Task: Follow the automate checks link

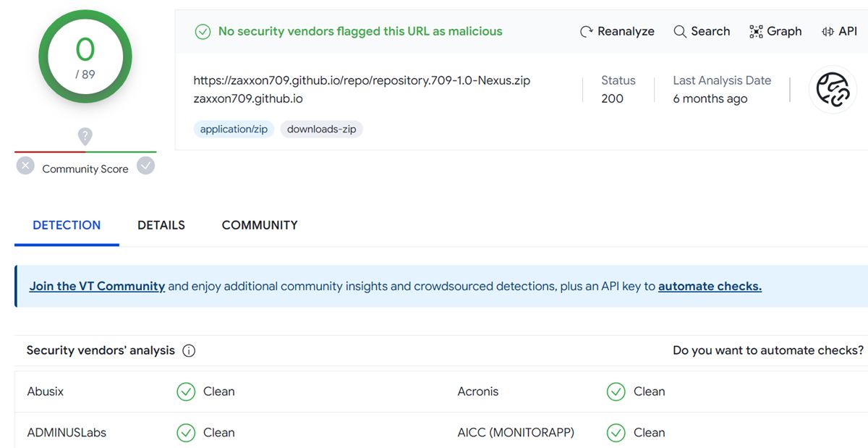Action: [x=710, y=287]
